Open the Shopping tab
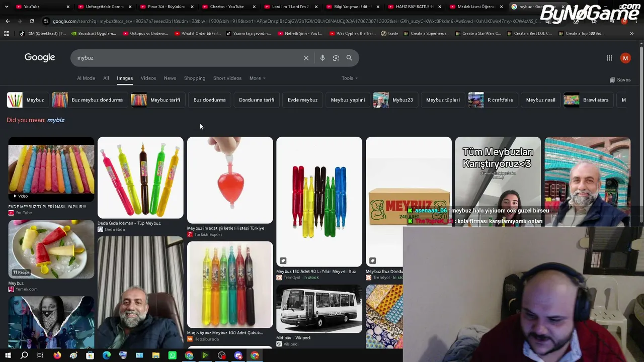Screen dimensions: 644x362 click(195, 78)
